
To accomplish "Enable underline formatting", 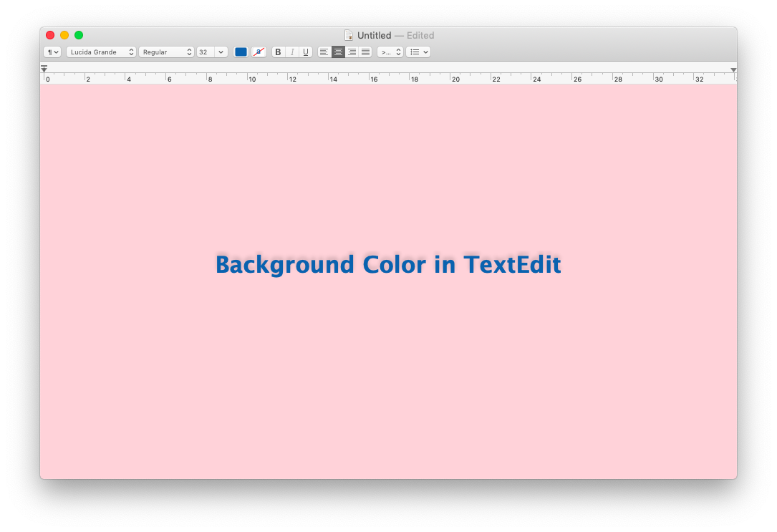I will pos(305,52).
